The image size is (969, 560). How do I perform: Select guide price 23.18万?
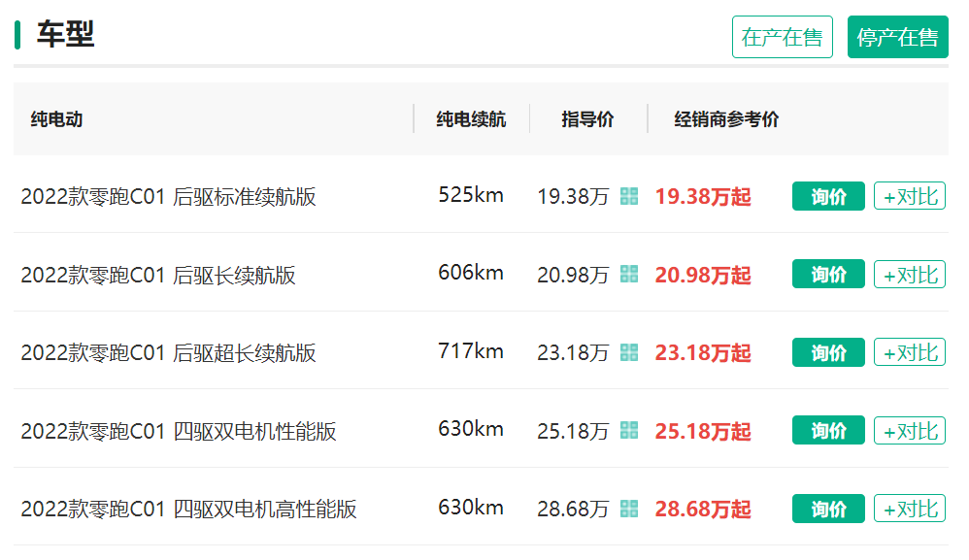pyautogui.click(x=573, y=353)
